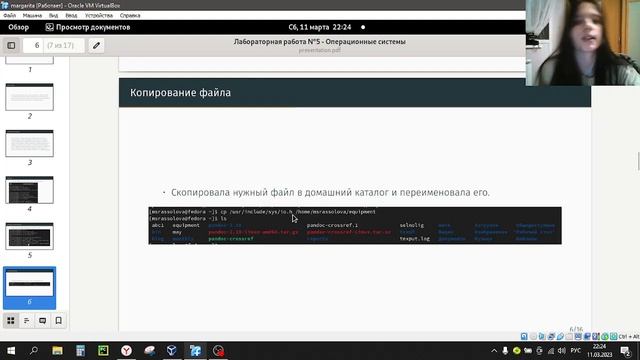Viewport: 640px width, 360px height.
Task: Click GNOME Обзор activities button
Action: pyautogui.click(x=18, y=27)
